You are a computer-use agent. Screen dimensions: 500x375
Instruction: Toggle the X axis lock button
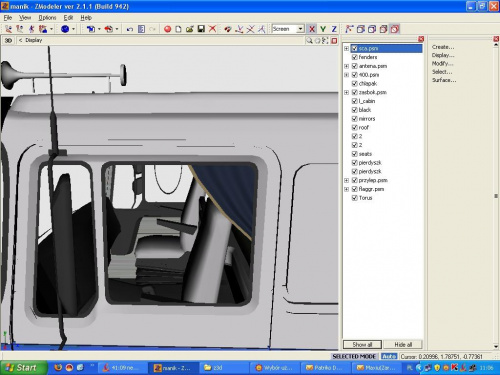tap(312, 29)
